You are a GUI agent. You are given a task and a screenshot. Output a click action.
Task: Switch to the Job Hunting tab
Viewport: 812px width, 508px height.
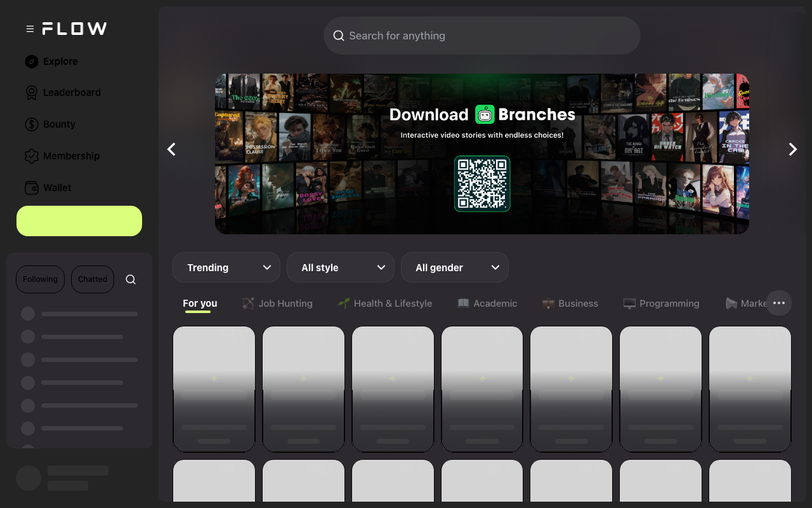click(x=277, y=304)
